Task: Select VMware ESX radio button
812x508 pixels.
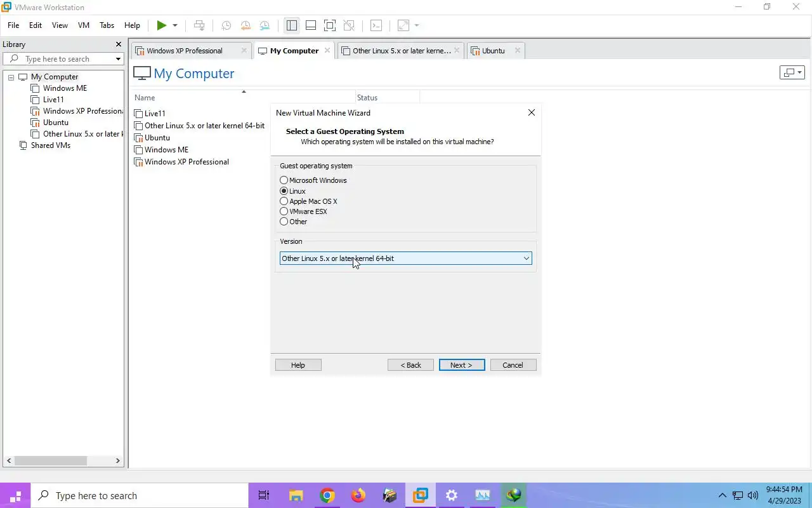Action: (x=284, y=211)
